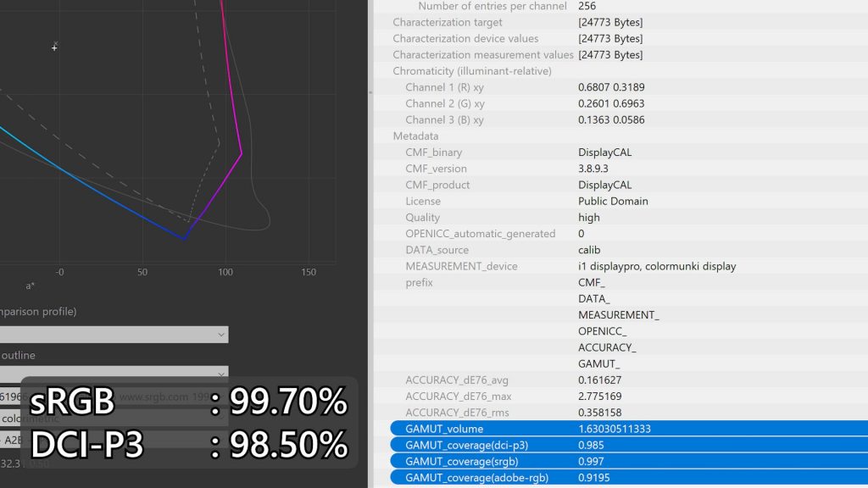The image size is (868, 488).
Task: Click the Channel 2 (G) xy row
Action: click(x=620, y=103)
